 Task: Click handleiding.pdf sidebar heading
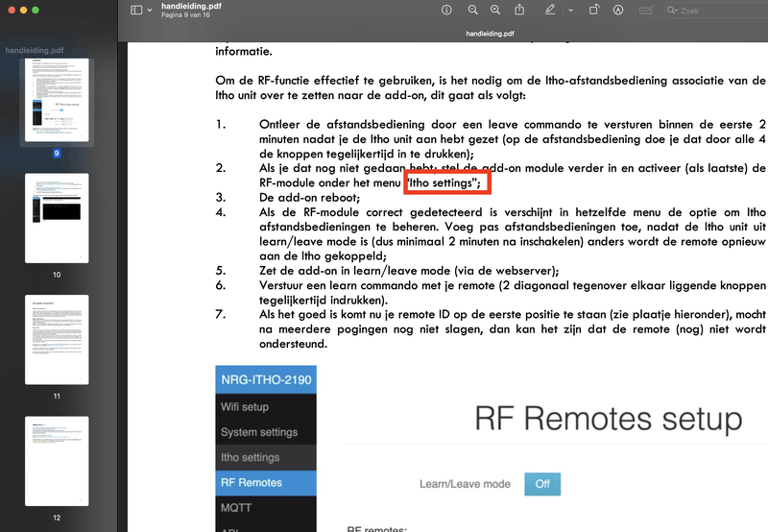tap(35, 50)
